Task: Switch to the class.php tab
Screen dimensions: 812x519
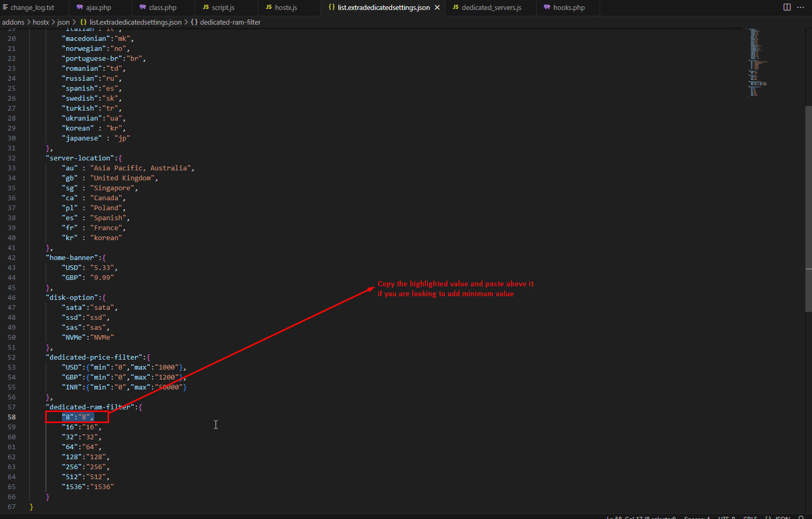Action: [163, 7]
